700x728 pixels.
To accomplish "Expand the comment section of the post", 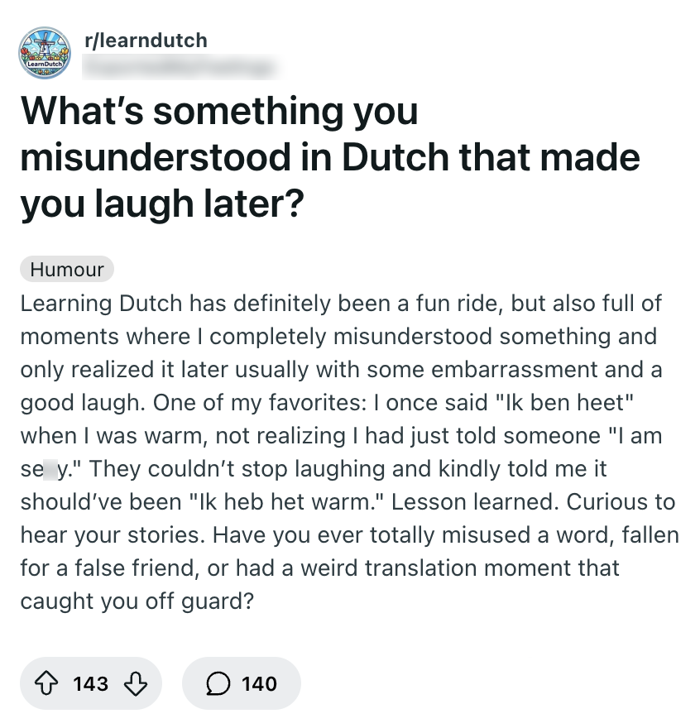I will (x=241, y=683).
